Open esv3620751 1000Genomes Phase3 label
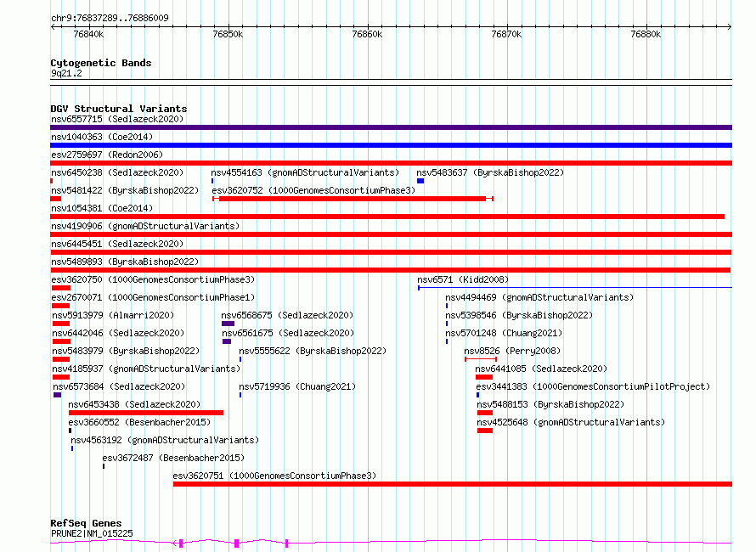756x552 pixels. pos(274,476)
